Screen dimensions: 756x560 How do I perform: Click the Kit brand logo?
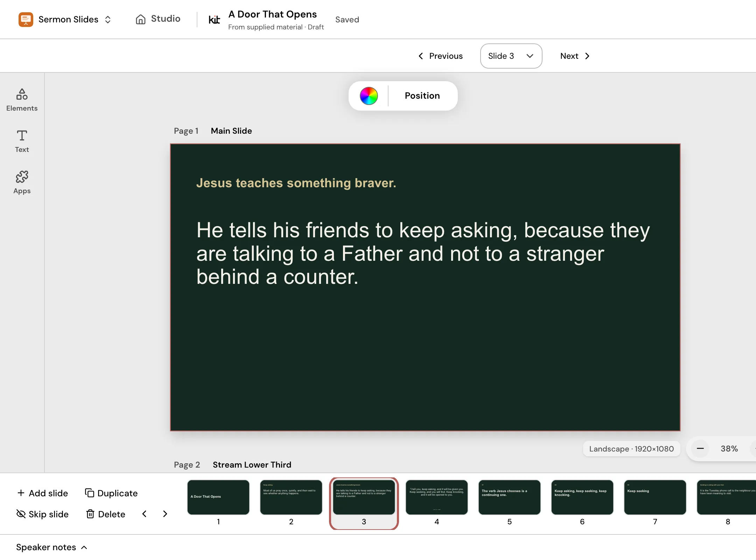click(214, 20)
